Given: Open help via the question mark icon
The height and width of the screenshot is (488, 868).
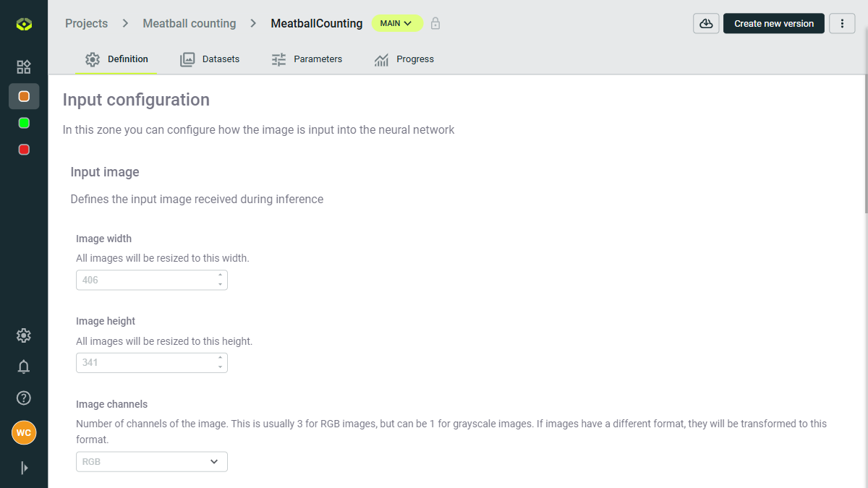Looking at the screenshot, I should [x=23, y=398].
